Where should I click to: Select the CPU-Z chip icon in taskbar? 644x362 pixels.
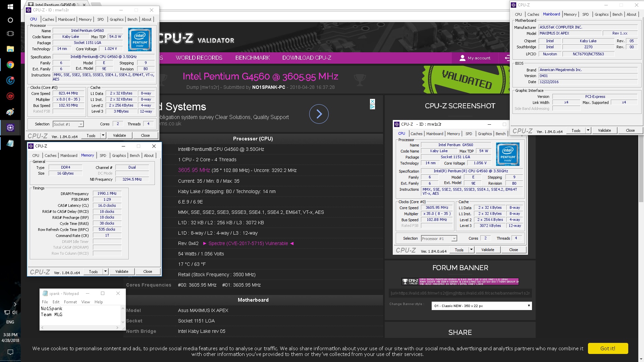click(x=10, y=127)
